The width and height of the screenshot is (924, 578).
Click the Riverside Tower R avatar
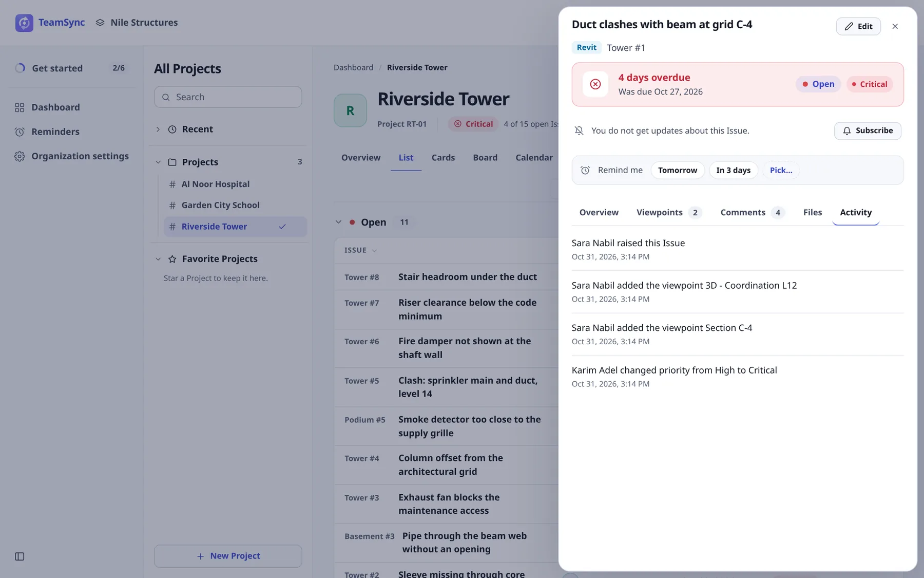(350, 110)
